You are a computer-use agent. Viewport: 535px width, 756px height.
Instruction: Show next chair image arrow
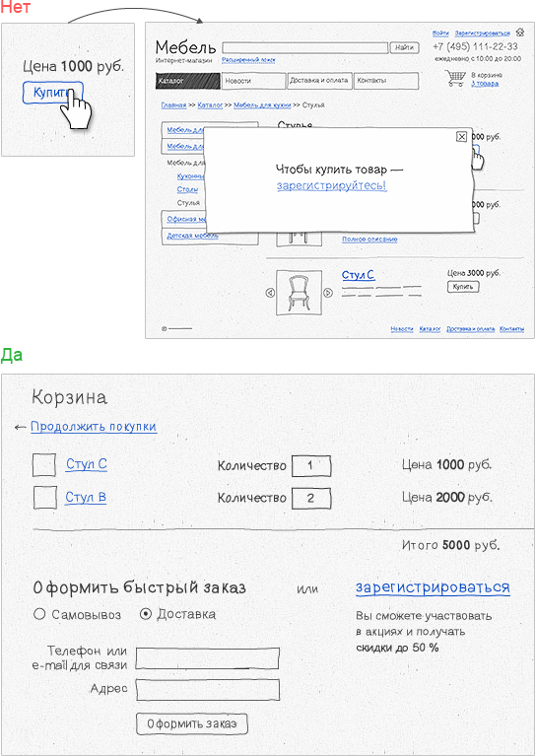pyautogui.click(x=328, y=293)
